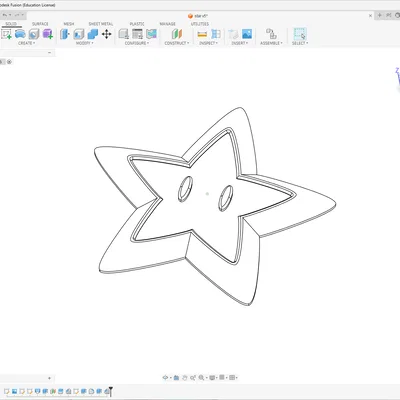Switch to the SOLID tab
The width and height of the screenshot is (400, 400).
11,24
